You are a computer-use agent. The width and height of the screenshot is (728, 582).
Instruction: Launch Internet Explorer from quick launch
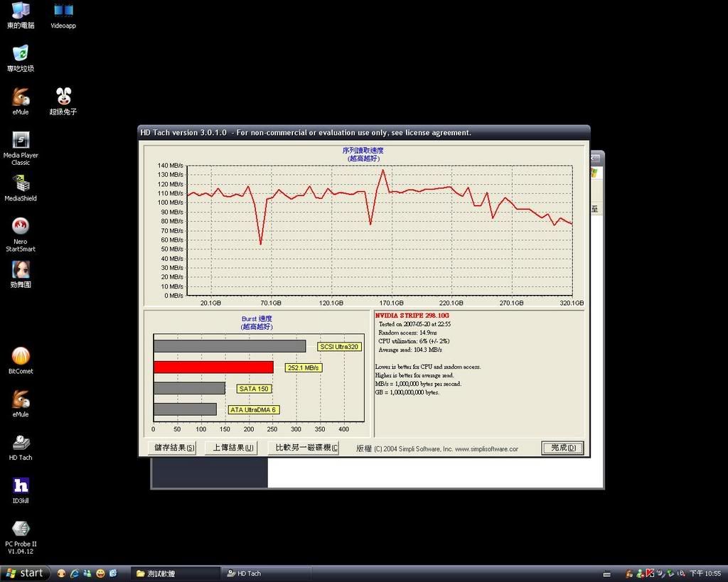(74, 573)
